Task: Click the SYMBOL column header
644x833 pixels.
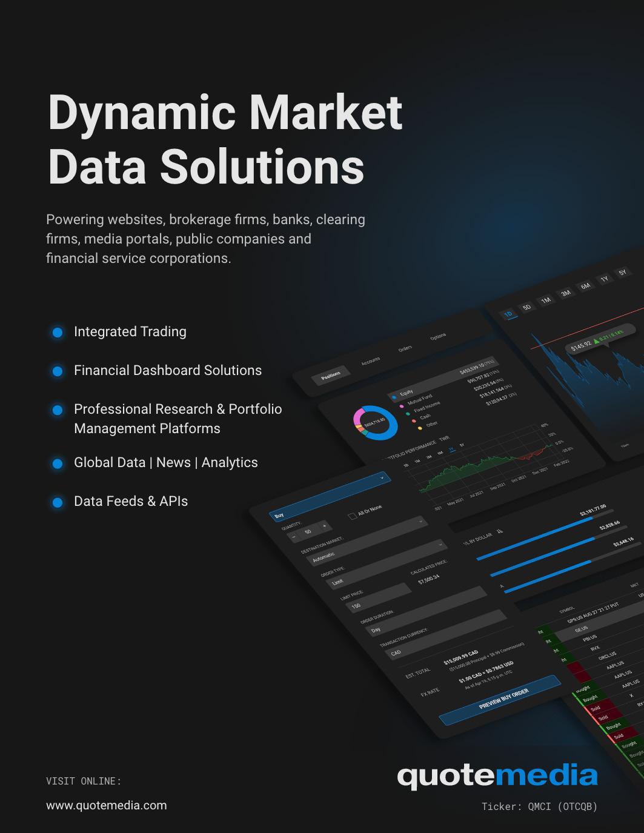Action: pyautogui.click(x=566, y=608)
